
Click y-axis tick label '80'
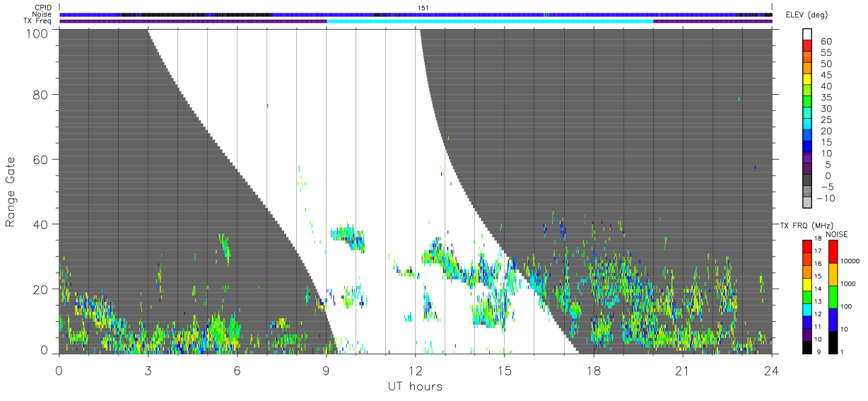coord(40,94)
